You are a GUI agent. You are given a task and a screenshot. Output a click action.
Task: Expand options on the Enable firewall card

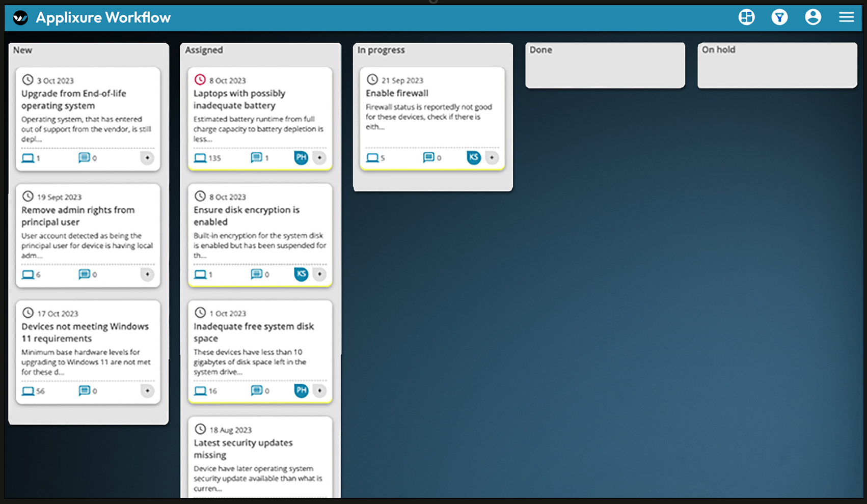tap(492, 157)
